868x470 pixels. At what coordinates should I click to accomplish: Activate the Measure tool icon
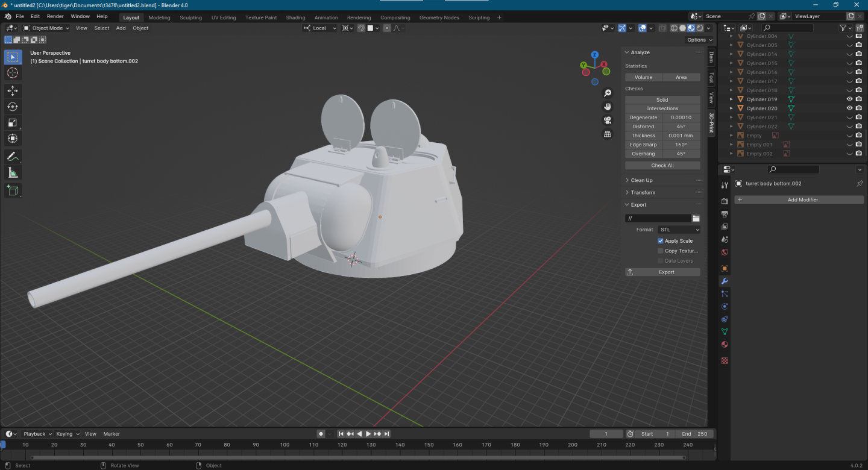click(13, 173)
